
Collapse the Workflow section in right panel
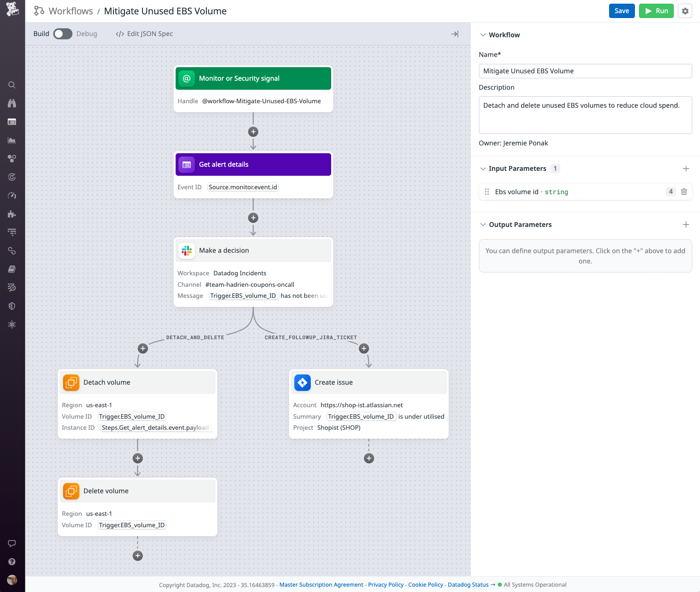[483, 35]
